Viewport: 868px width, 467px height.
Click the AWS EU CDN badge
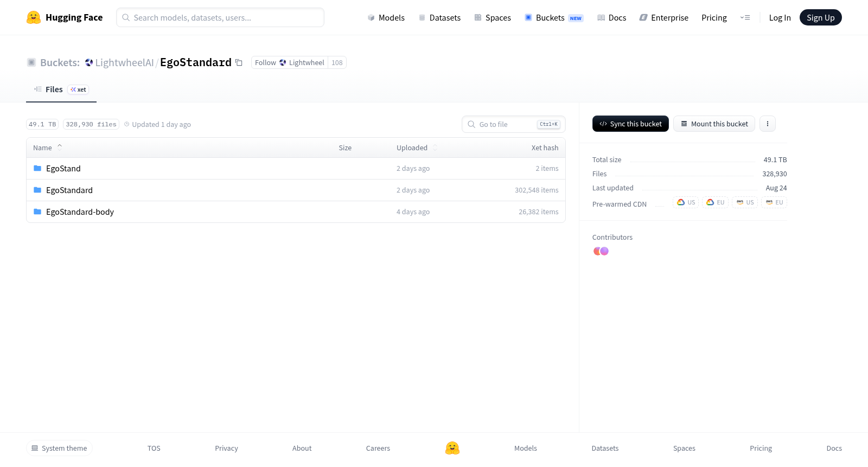(774, 202)
